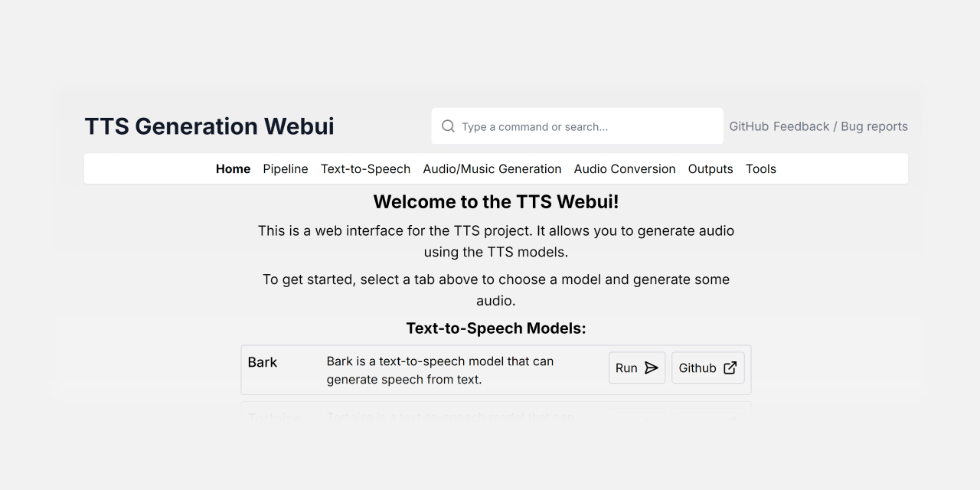The image size is (980, 490).
Task: Select the Tools tab
Action: click(761, 169)
